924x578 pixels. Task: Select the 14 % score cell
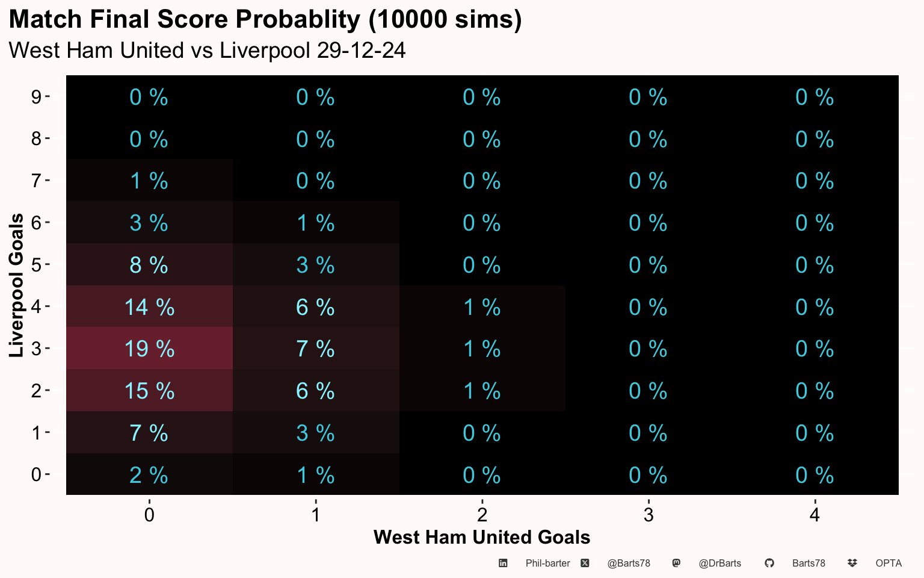[149, 307]
